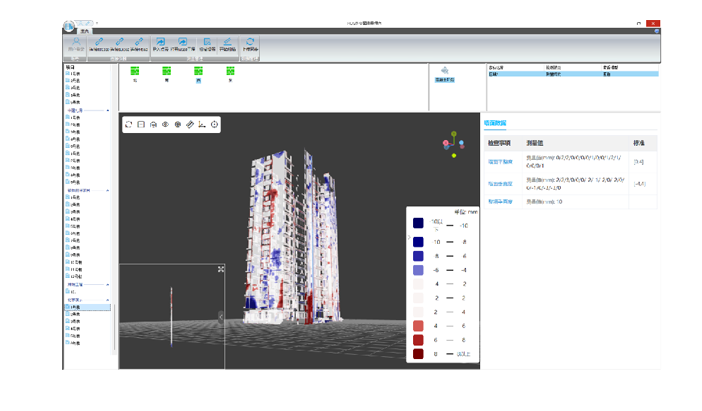Viewport: 702px width, 411px height.
Task: Click the circular refresh arrows ribbon icon
Action: tap(250, 42)
